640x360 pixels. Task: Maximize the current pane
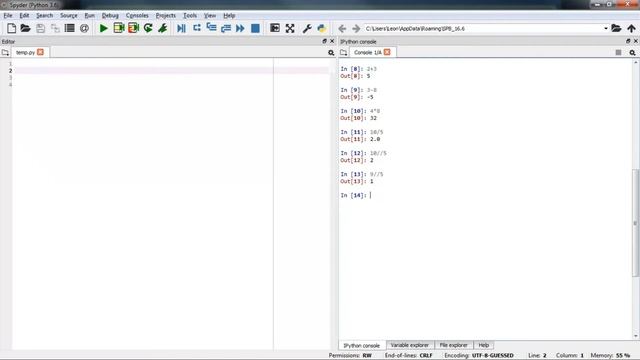click(x=275, y=28)
